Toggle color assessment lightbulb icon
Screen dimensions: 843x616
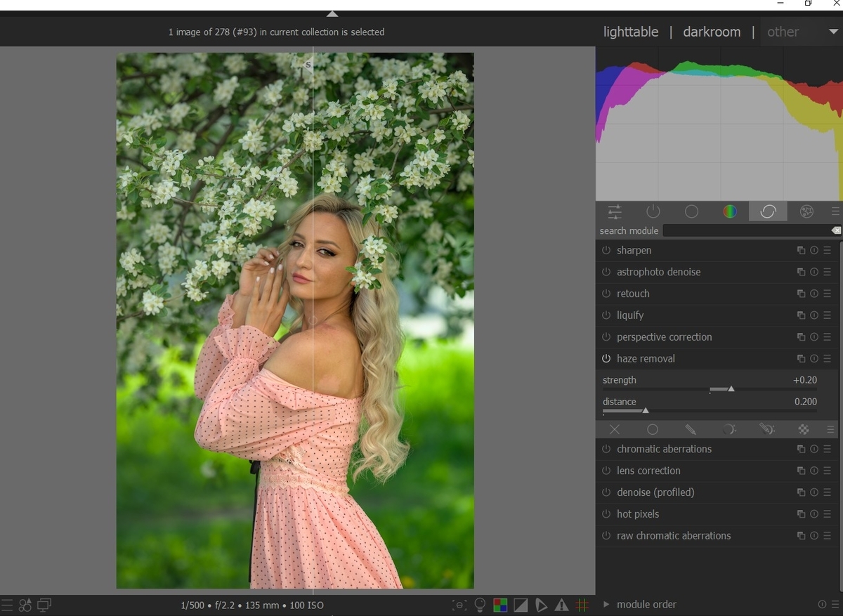pos(481,604)
